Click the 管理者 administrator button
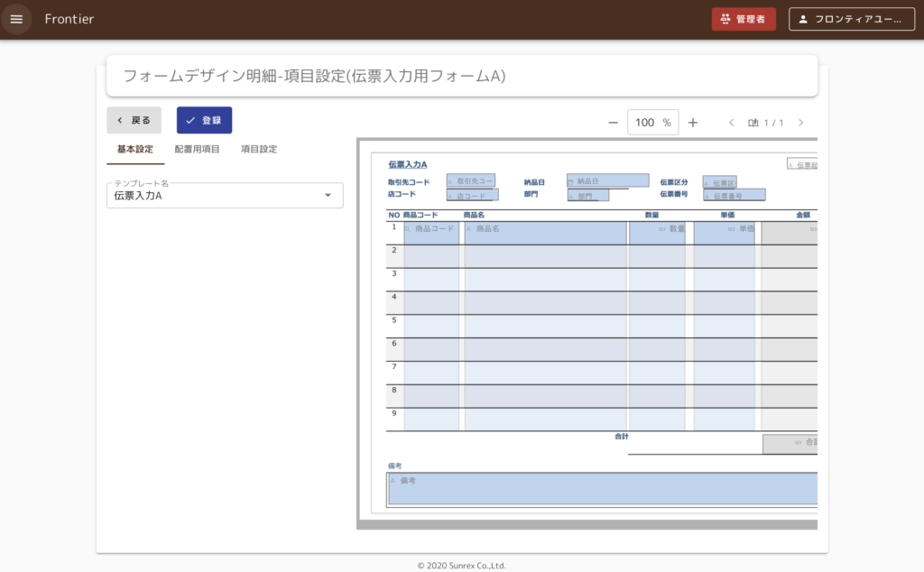 click(x=743, y=19)
